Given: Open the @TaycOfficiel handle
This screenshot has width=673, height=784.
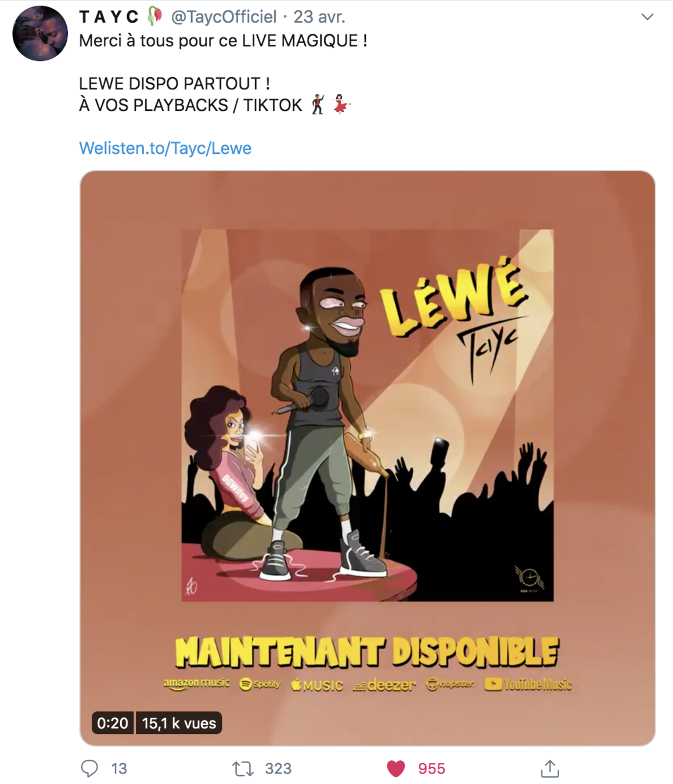Looking at the screenshot, I should pos(224,17).
